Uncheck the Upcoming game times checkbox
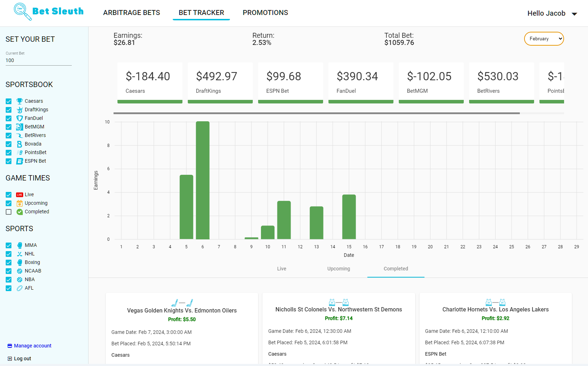 coord(9,203)
